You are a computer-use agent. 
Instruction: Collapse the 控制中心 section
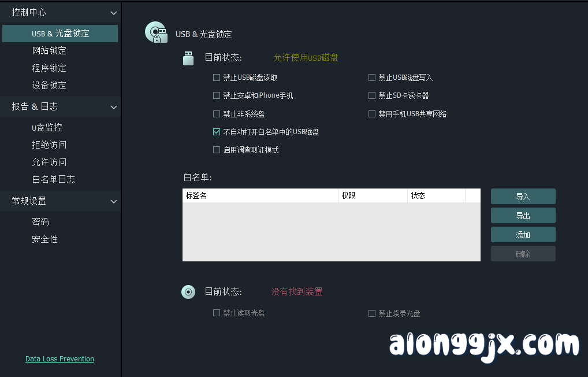[114, 12]
